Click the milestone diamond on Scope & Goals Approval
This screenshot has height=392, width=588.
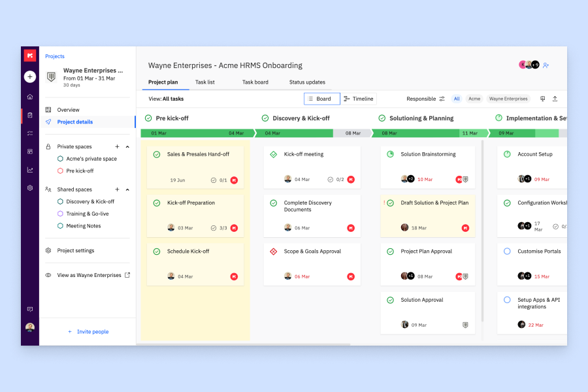click(273, 252)
